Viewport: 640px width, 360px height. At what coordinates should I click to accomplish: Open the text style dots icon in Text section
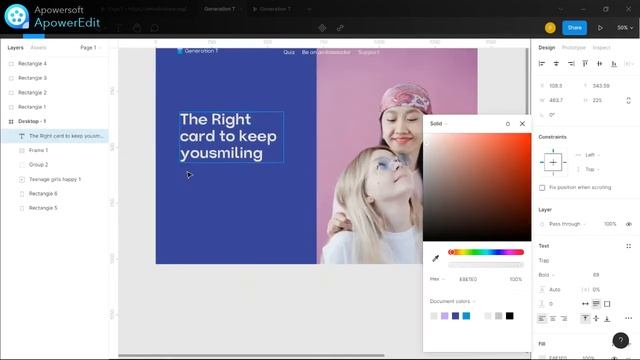coord(628,246)
